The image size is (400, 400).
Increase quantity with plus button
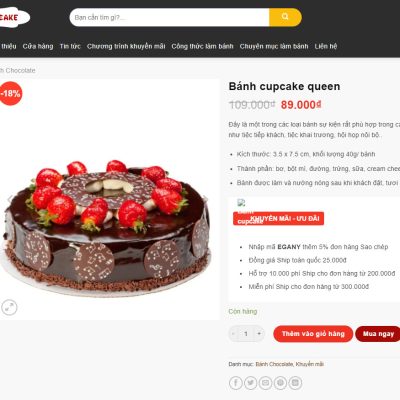pyautogui.click(x=259, y=334)
